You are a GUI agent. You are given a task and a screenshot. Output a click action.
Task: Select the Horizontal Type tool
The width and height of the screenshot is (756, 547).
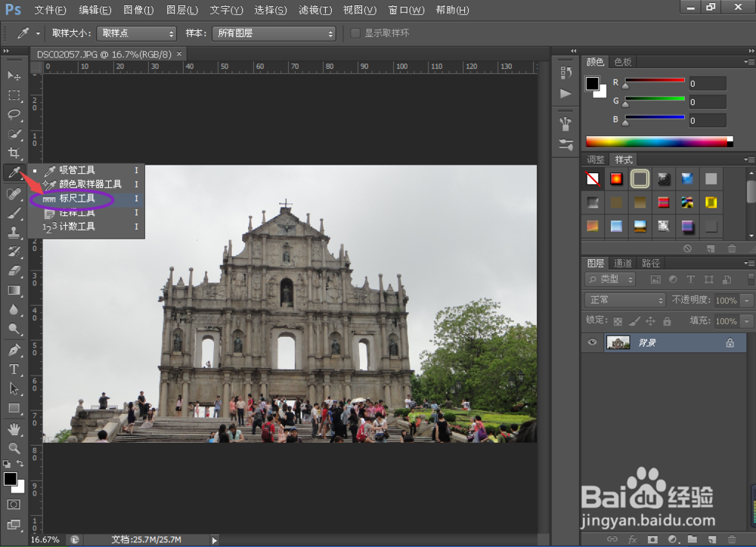point(14,369)
